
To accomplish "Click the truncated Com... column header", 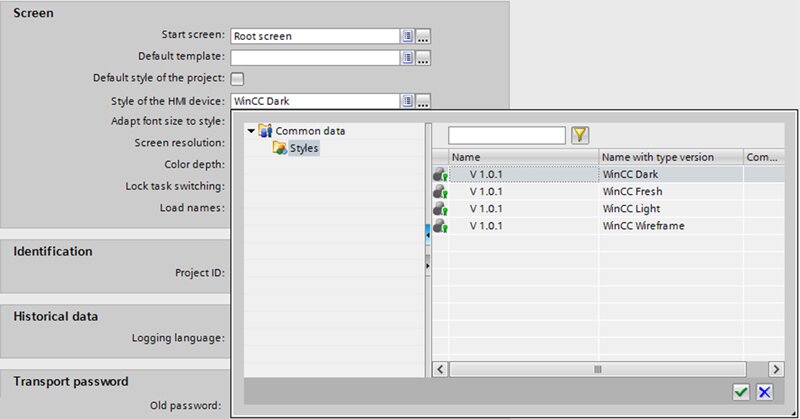I will coord(763,157).
